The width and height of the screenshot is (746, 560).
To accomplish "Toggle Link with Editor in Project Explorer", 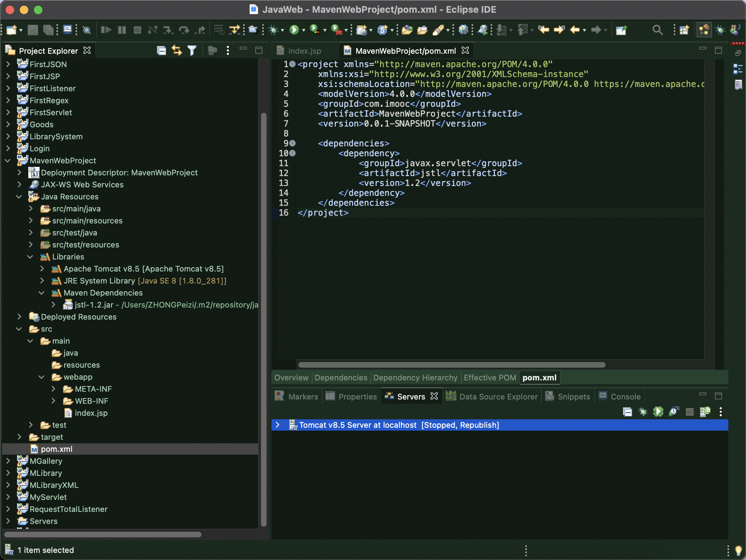I will pos(176,51).
